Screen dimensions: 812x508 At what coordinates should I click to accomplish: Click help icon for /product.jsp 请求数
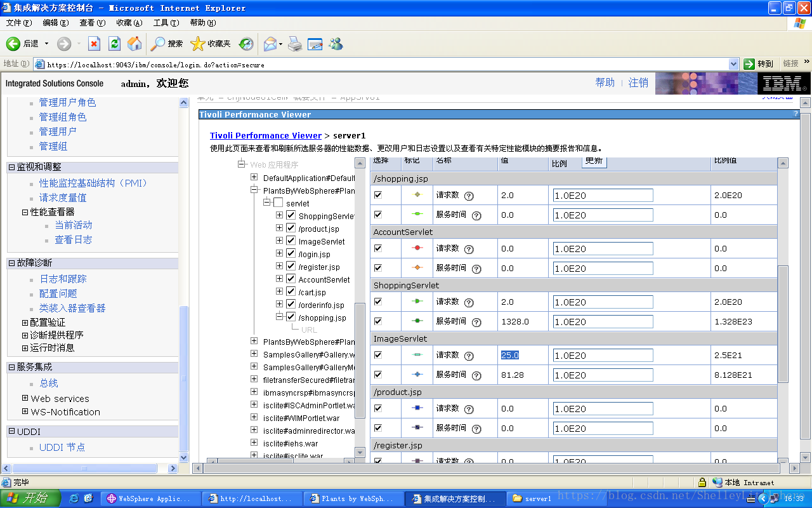[469, 410]
